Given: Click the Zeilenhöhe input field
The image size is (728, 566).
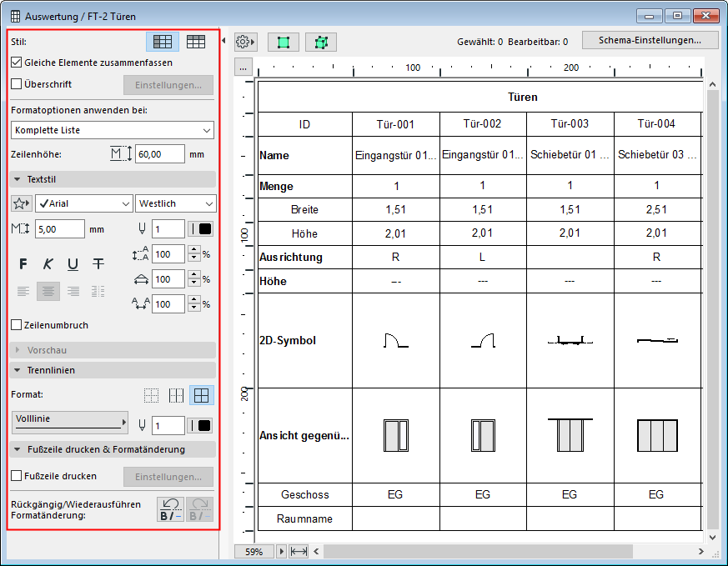Looking at the screenshot, I should click(x=160, y=154).
